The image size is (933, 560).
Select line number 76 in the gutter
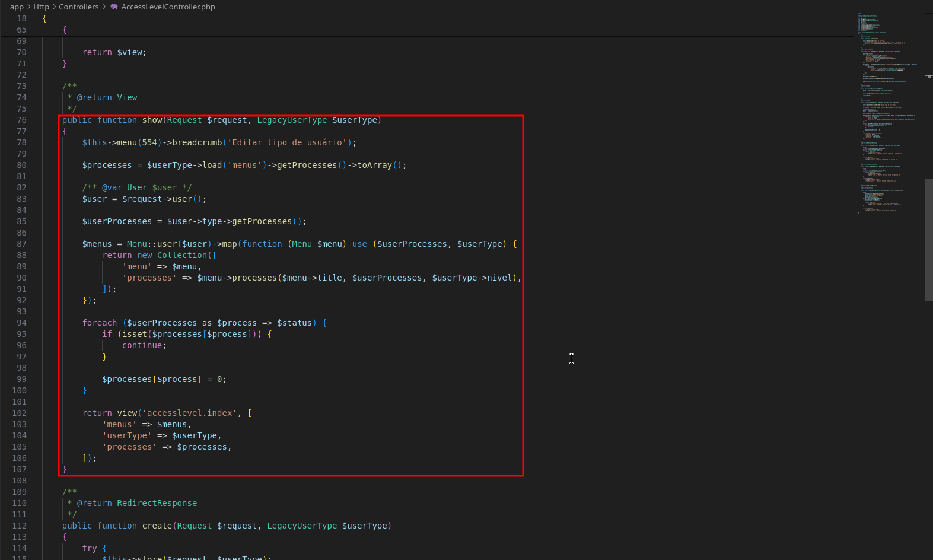click(21, 120)
